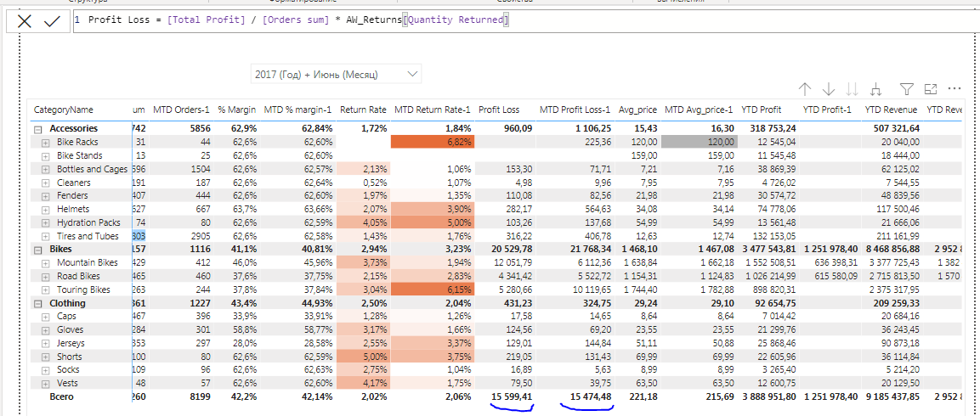Sort by Return Rate column header

coord(363,110)
